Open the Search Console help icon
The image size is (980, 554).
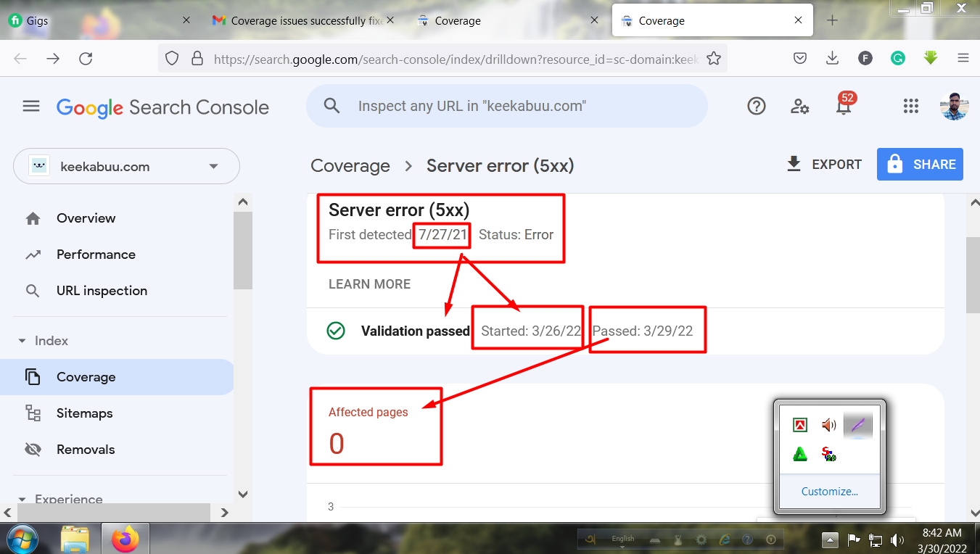tap(757, 107)
